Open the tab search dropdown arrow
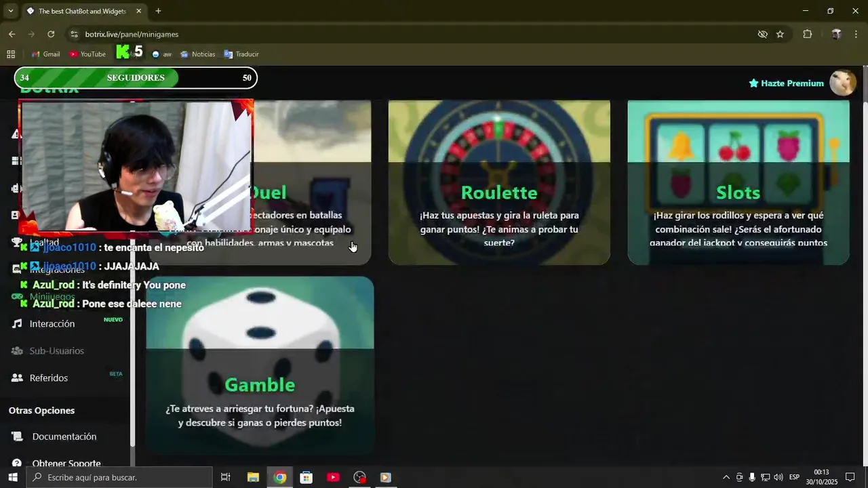Viewport: 868px width, 488px height. (x=10, y=11)
